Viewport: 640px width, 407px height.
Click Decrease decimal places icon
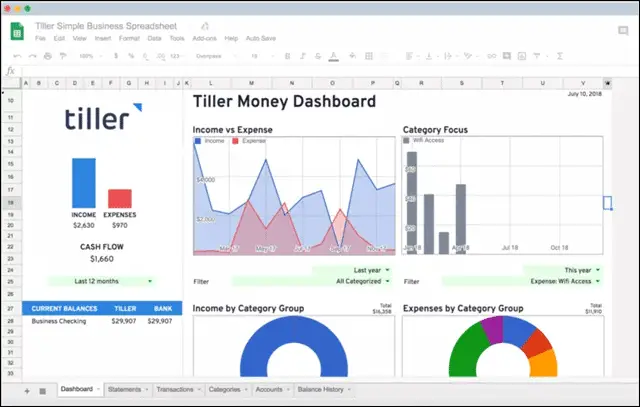click(146, 56)
